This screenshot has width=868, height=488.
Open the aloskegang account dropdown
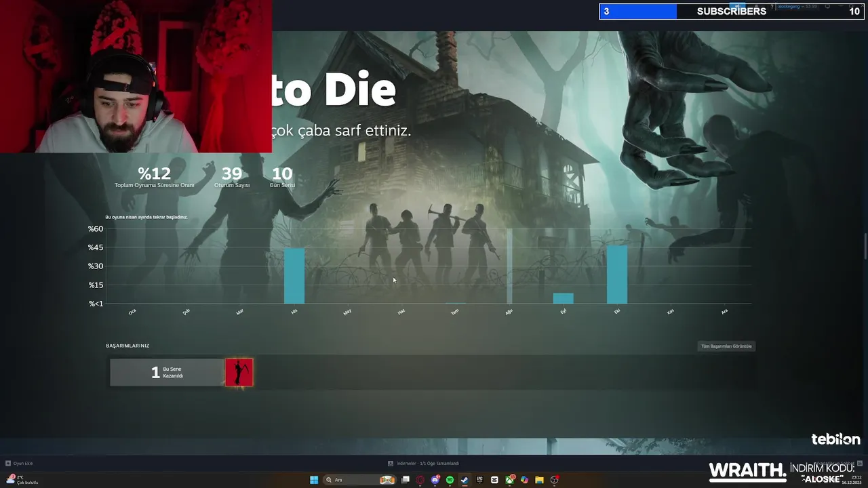[x=797, y=6]
